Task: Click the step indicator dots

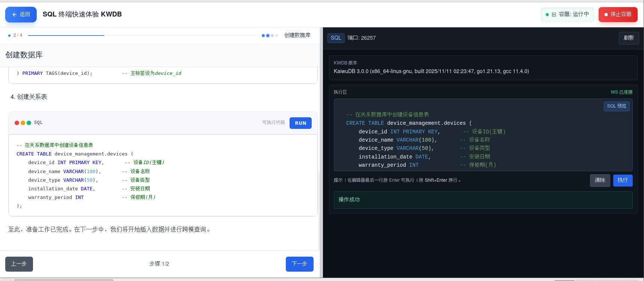Action: coord(270,36)
